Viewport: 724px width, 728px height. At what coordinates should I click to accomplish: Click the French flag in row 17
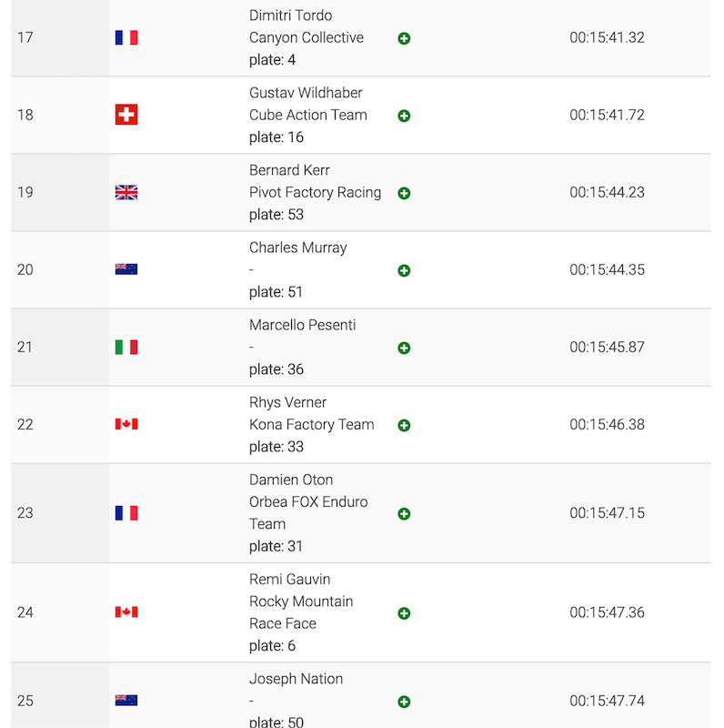click(126, 37)
